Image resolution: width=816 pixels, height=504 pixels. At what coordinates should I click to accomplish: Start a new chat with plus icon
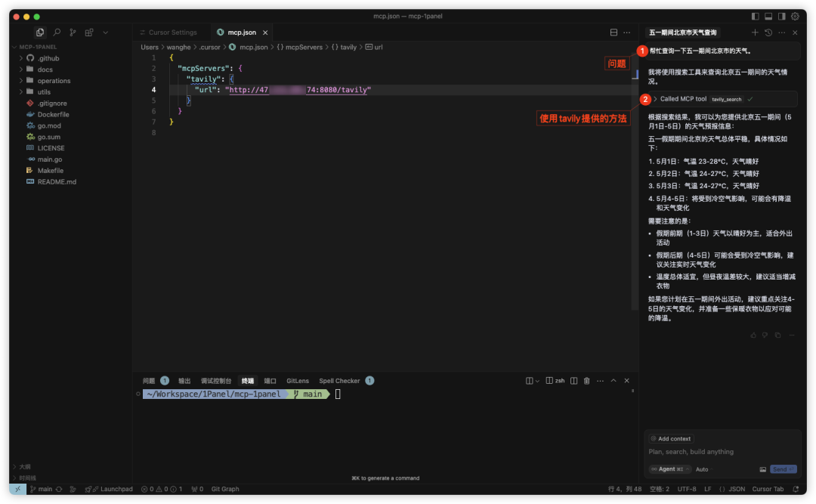click(x=755, y=32)
